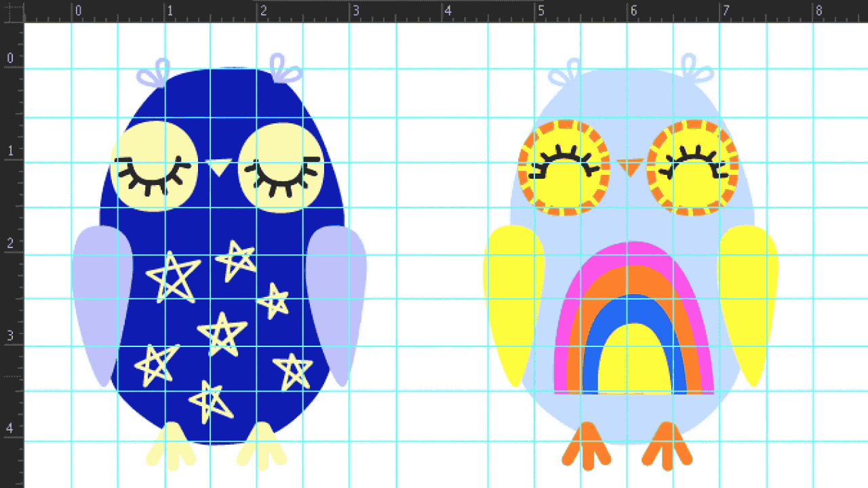Click the ruler origin corner box
868x488 pixels.
(x=12, y=11)
